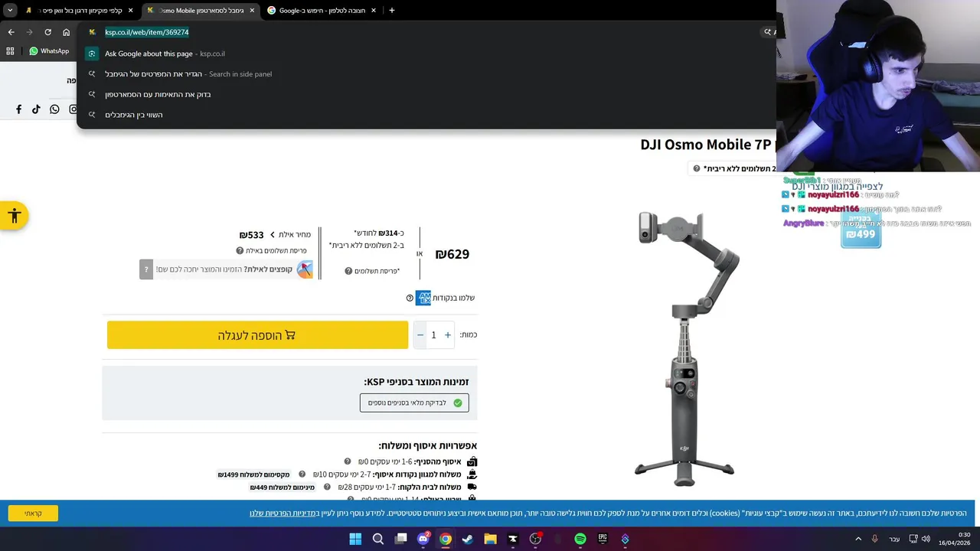Open Discord from the taskbar
The height and width of the screenshot is (551, 980).
click(423, 539)
